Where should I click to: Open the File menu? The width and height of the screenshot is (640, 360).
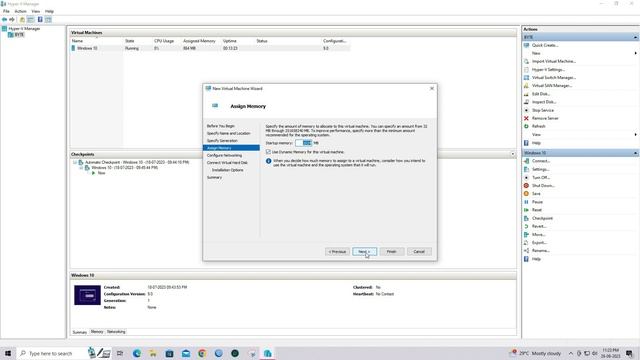pos(6,11)
